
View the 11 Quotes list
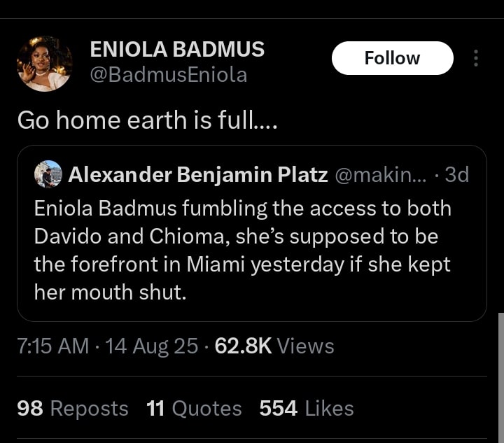point(194,408)
